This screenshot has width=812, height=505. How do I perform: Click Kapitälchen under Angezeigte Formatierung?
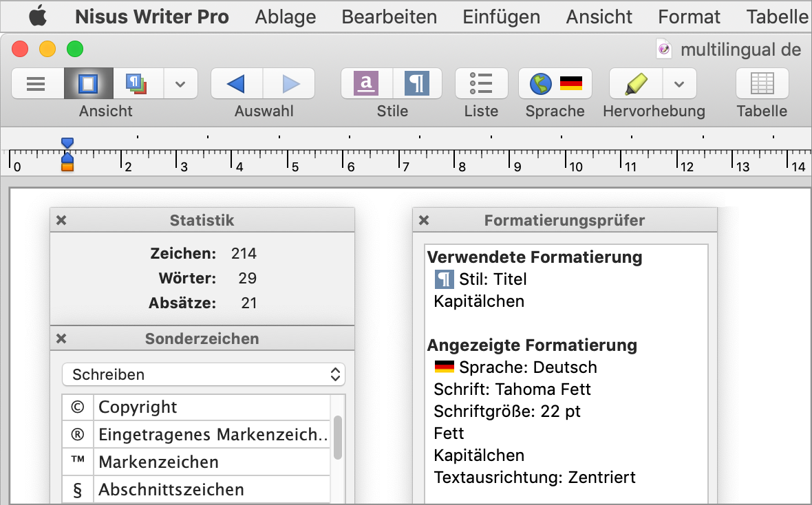[479, 455]
